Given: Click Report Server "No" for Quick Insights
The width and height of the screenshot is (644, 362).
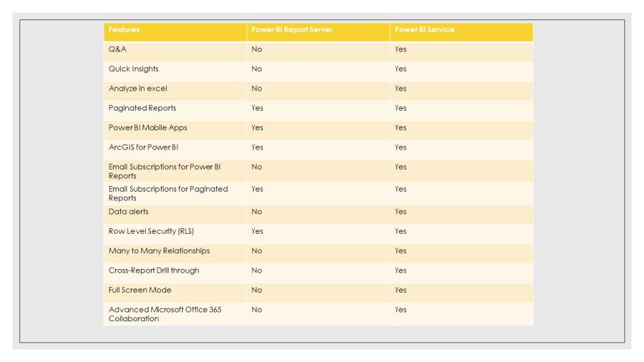Looking at the screenshot, I should tap(257, 69).
